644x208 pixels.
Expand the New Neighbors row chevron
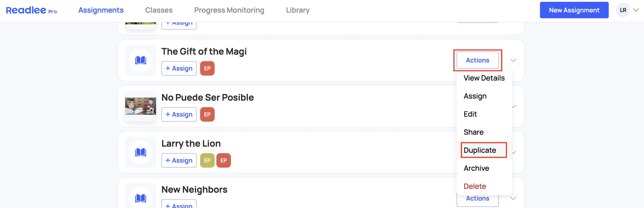pos(513,199)
